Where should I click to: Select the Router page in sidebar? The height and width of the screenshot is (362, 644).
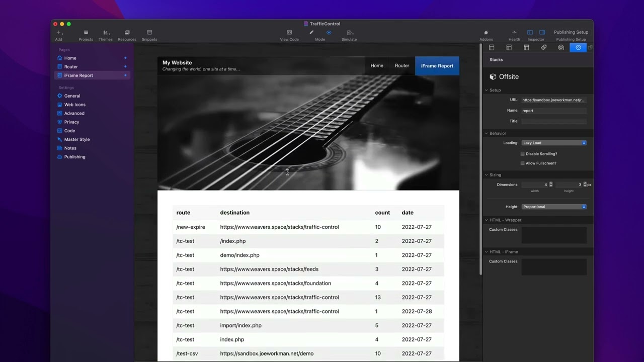point(92,66)
